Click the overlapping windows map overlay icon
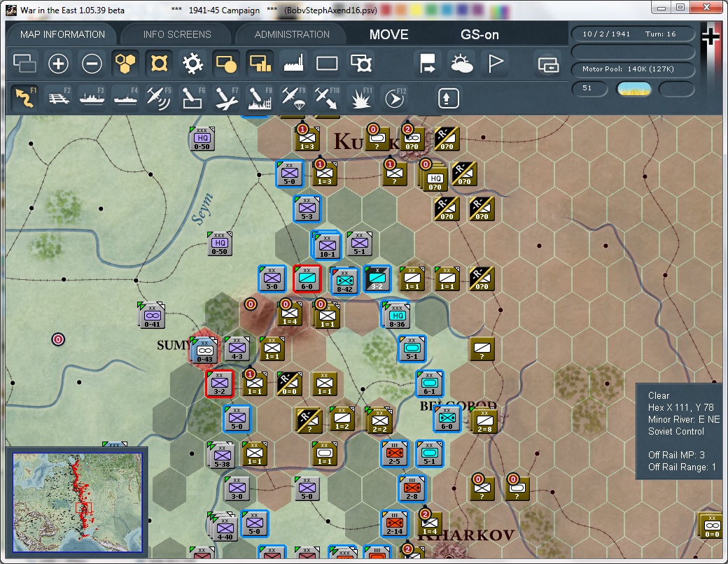Image resolution: width=728 pixels, height=564 pixels. click(x=24, y=63)
